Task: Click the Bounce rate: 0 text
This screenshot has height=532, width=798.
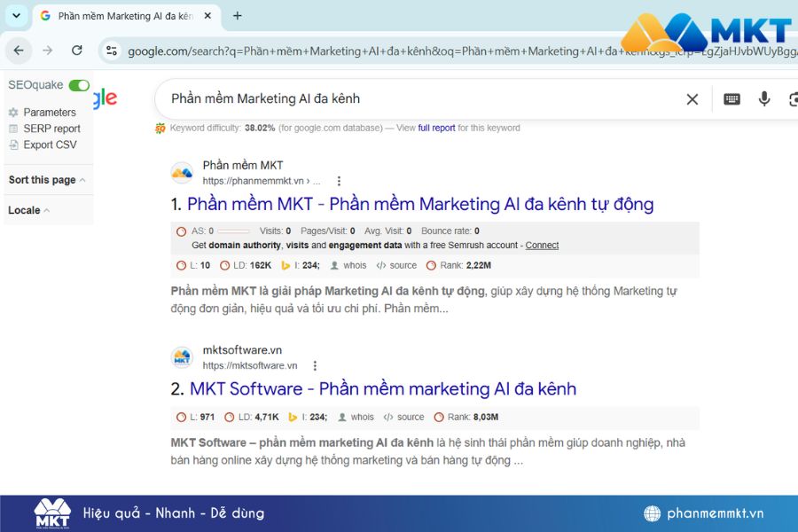Action: (450, 231)
